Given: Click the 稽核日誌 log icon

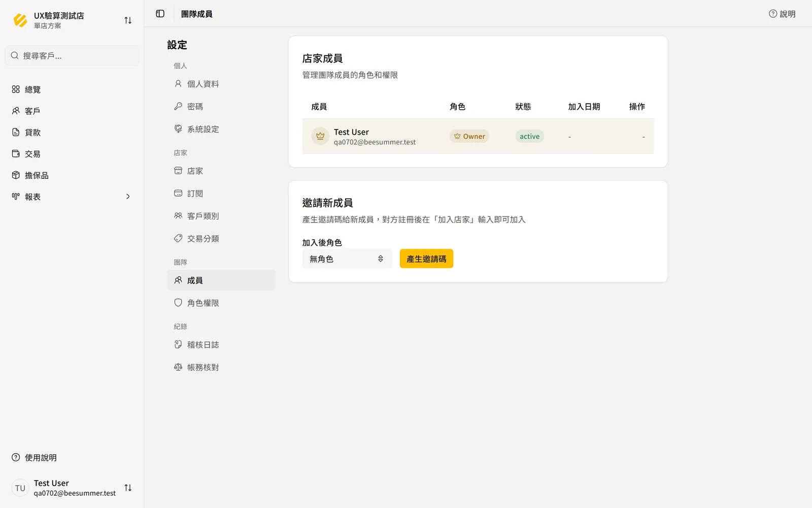Looking at the screenshot, I should tap(178, 344).
